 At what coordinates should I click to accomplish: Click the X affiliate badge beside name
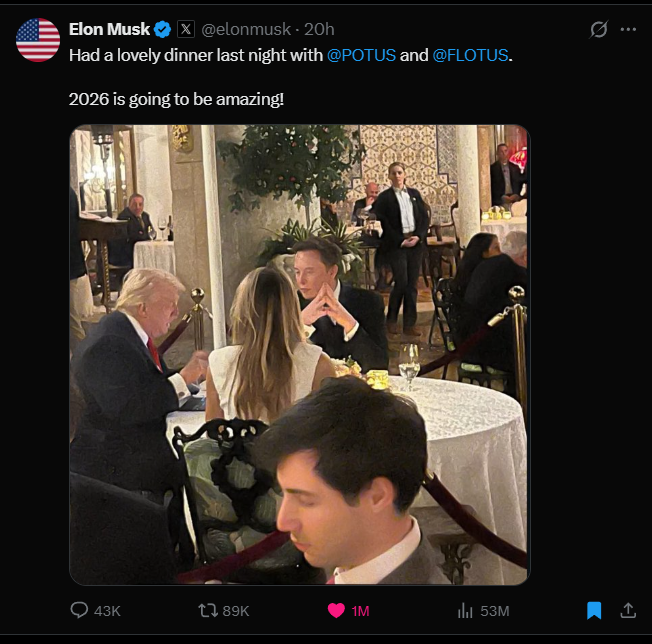click(x=187, y=29)
